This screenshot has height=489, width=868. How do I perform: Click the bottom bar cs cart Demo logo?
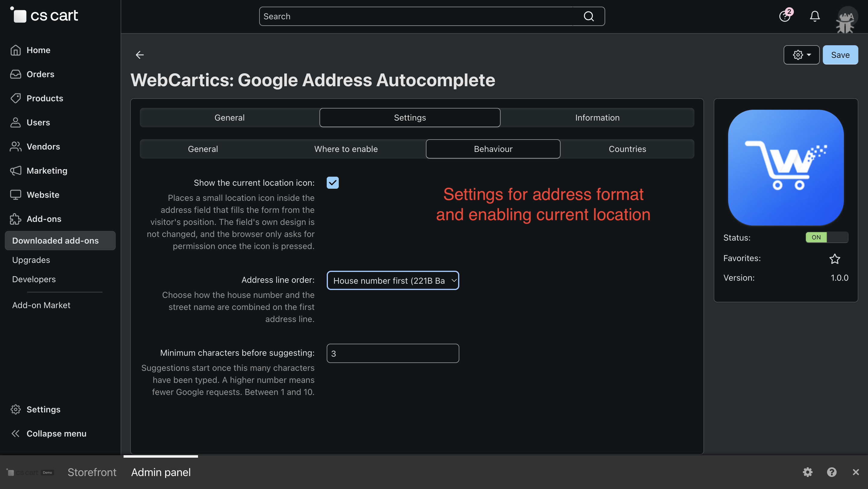(30, 472)
